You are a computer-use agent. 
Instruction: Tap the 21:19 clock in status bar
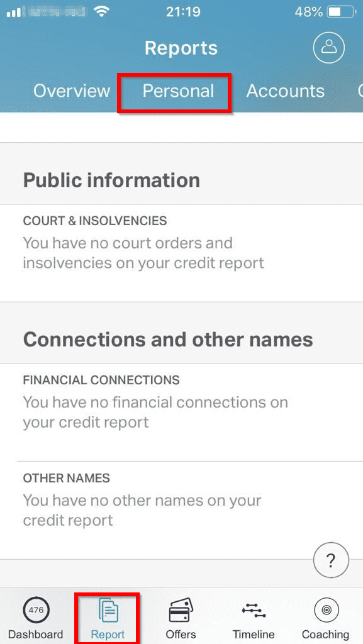tap(183, 12)
